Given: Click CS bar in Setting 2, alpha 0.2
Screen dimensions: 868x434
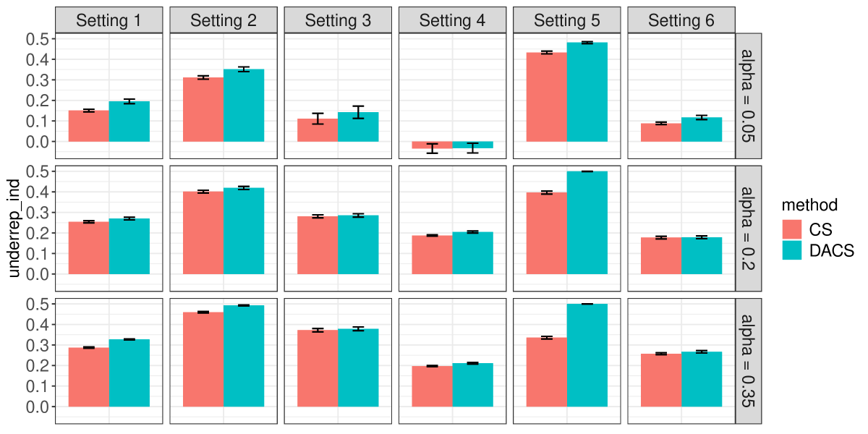Looking at the screenshot, I should point(203,233).
